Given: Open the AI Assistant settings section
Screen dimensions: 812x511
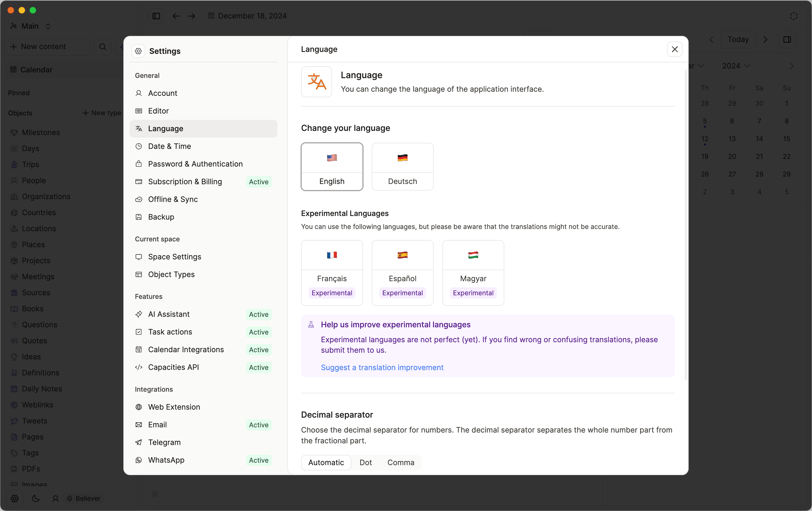Looking at the screenshot, I should click(169, 314).
